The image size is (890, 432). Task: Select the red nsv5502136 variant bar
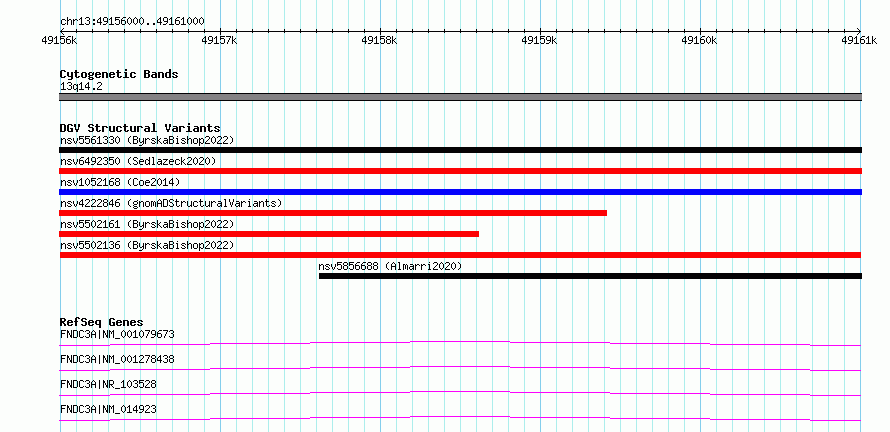[x=460, y=255]
